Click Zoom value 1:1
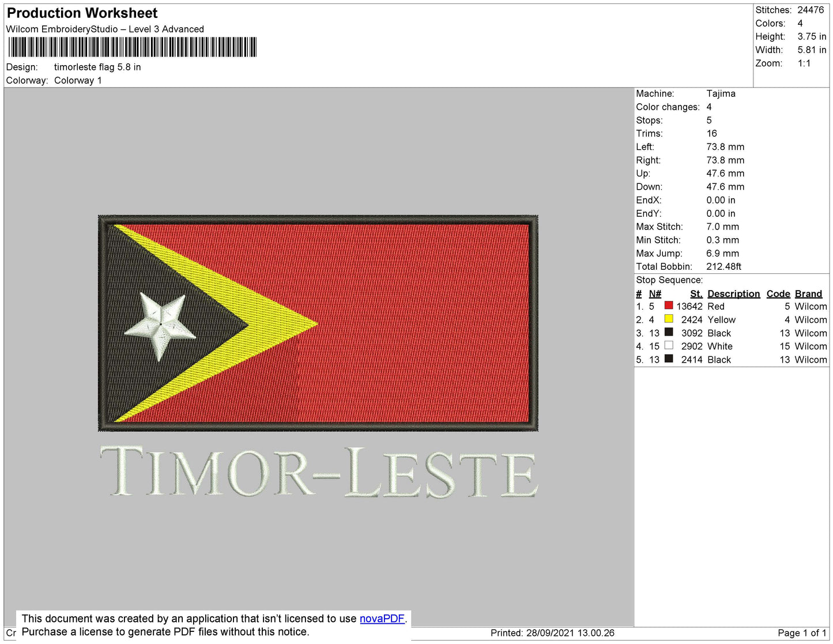The width and height of the screenshot is (833, 644). click(804, 63)
